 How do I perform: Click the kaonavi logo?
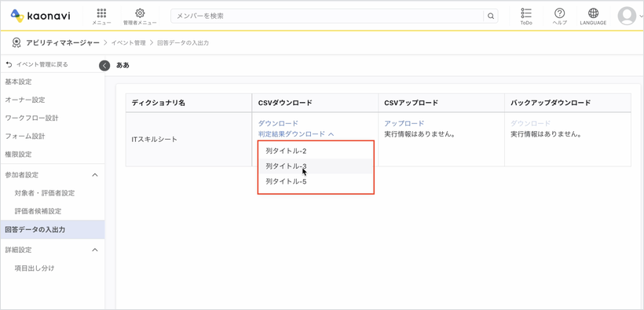[40, 16]
